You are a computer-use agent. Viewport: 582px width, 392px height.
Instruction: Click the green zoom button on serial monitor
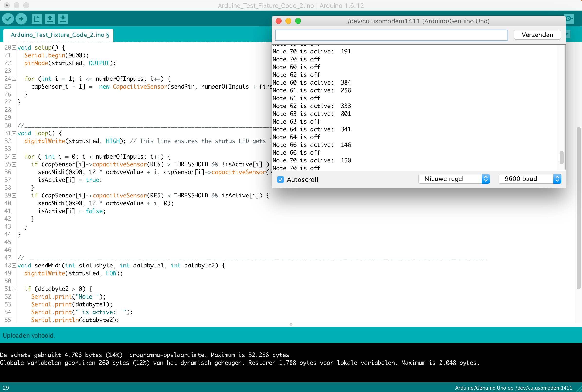click(x=298, y=21)
